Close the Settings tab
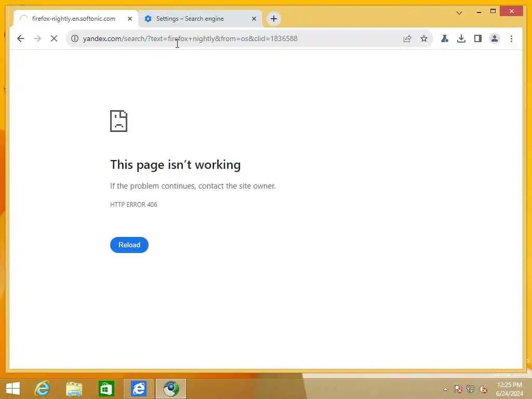 [x=254, y=19]
